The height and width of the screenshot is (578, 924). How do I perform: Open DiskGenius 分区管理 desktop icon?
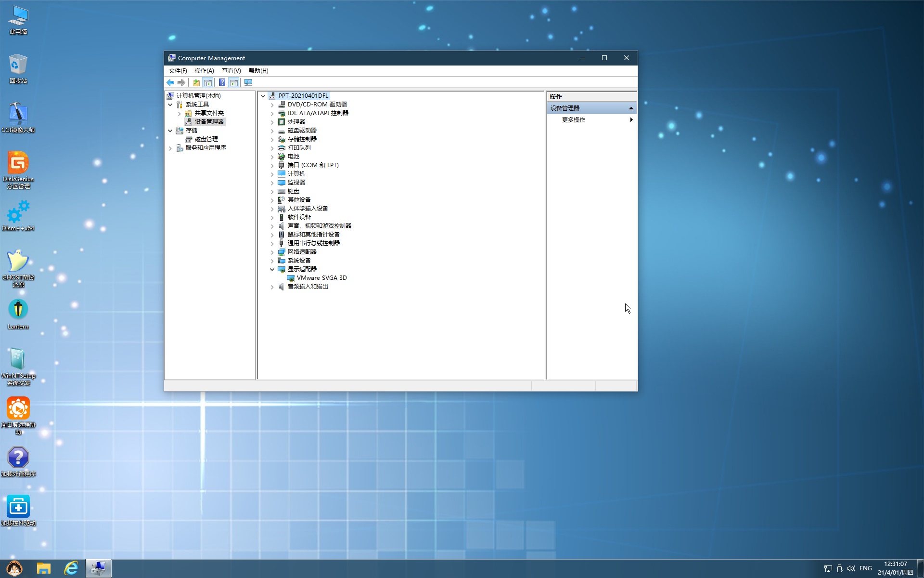tap(18, 171)
